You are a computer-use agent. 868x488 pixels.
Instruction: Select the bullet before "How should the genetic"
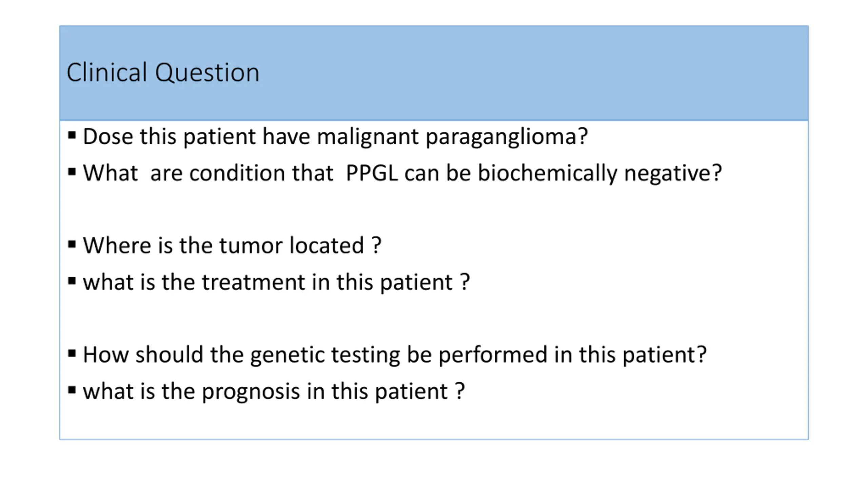click(72, 354)
